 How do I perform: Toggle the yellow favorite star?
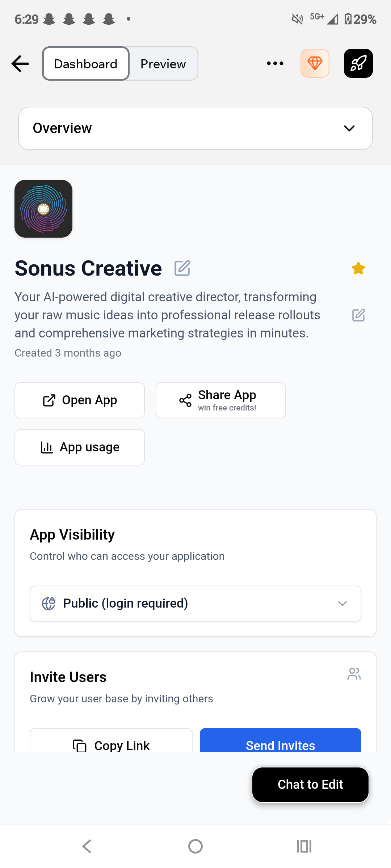[x=358, y=268]
